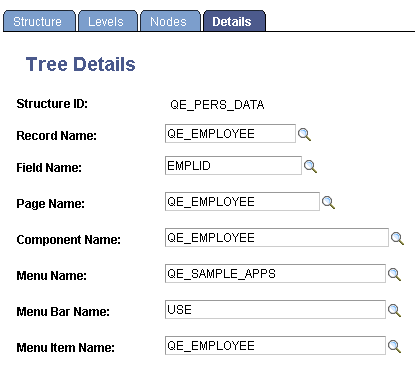Switch to the Nodes tab

[170, 21]
